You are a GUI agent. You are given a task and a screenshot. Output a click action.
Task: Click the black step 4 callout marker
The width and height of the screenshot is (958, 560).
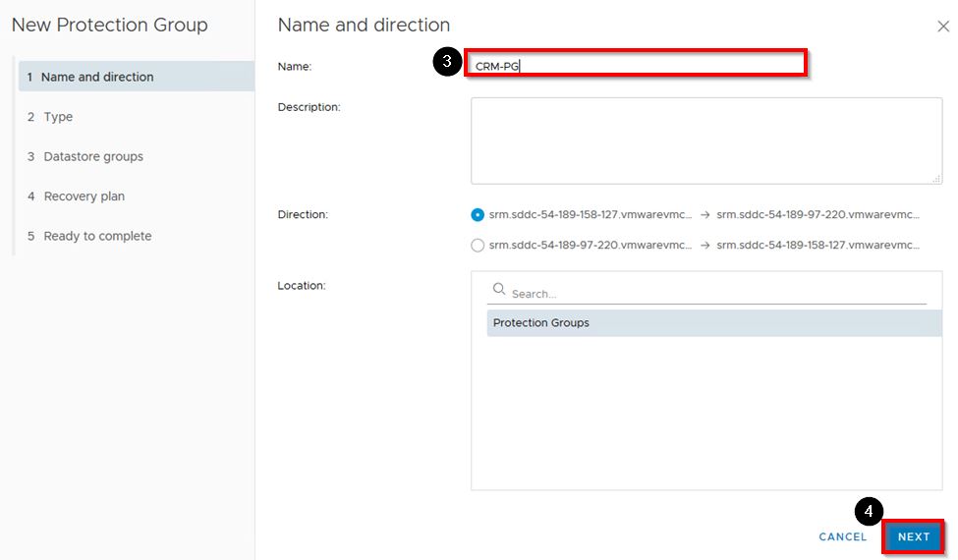tap(869, 512)
